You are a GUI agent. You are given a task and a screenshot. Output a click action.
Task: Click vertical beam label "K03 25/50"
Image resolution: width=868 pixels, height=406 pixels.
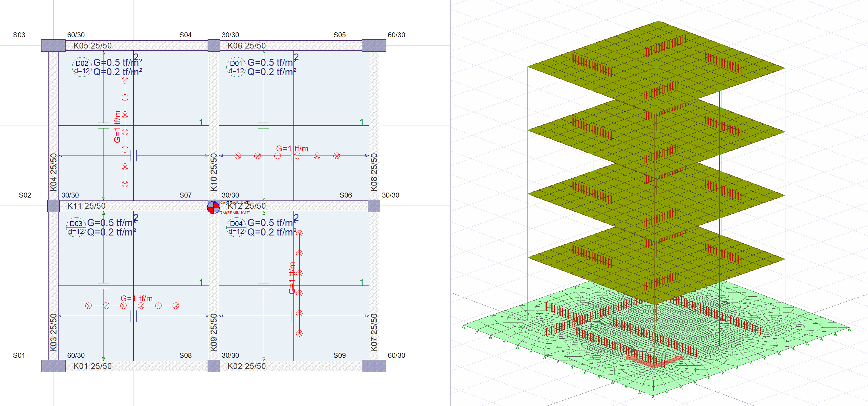coord(53,333)
